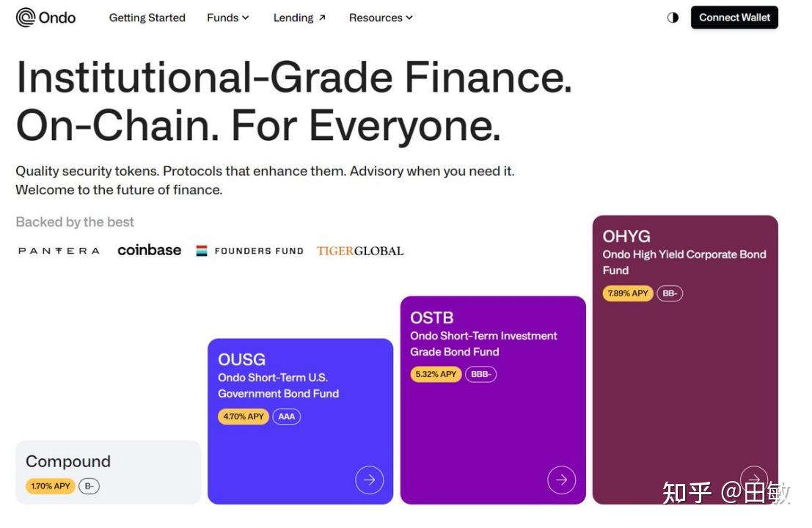Expand the Resources dropdown menu
The image size is (812, 528).
coord(381,18)
